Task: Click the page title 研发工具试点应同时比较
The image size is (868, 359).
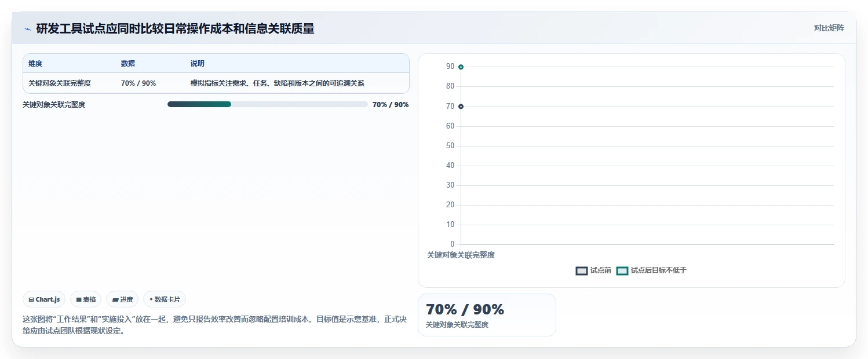Action: click(x=176, y=28)
